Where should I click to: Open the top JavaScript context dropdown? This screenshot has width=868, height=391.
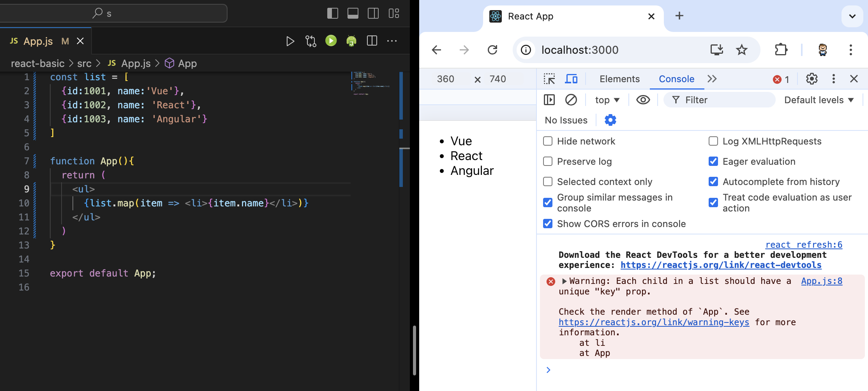pos(607,100)
